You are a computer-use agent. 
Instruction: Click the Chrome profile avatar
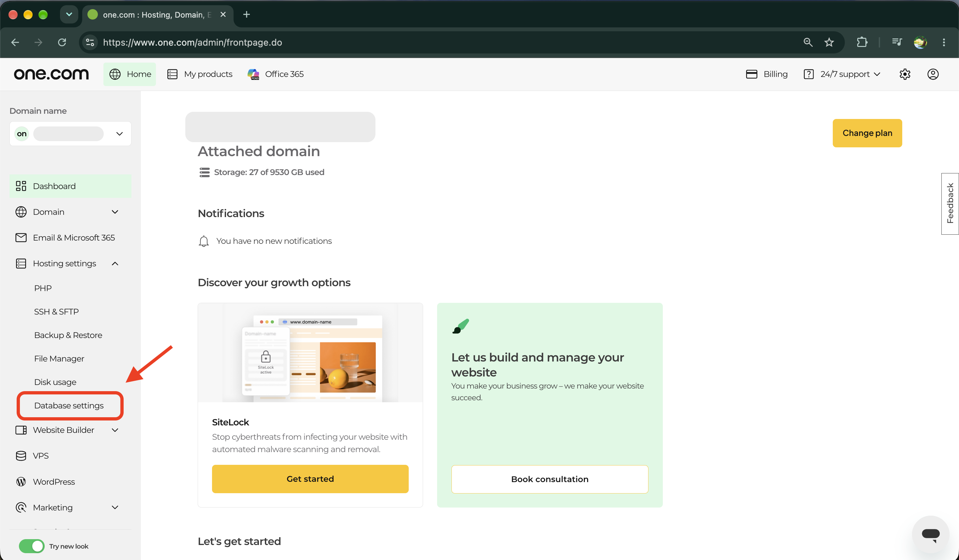tap(920, 42)
